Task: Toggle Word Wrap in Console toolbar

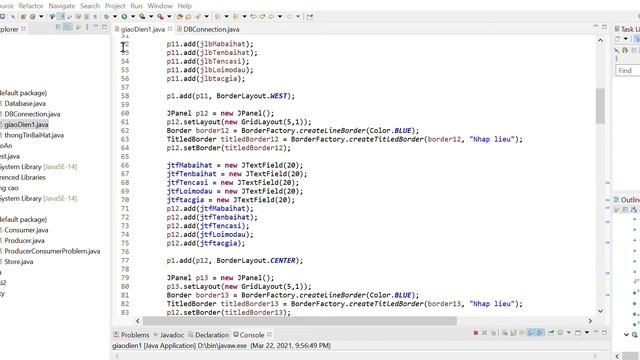Action: 522,333
